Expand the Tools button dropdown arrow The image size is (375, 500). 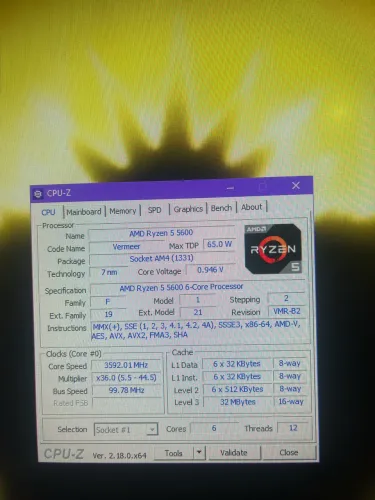(199, 452)
